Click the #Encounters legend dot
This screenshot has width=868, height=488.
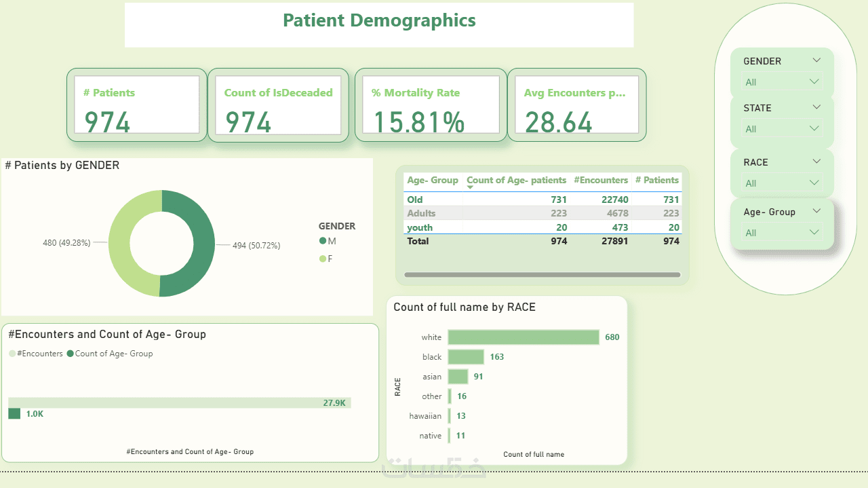pos(12,354)
